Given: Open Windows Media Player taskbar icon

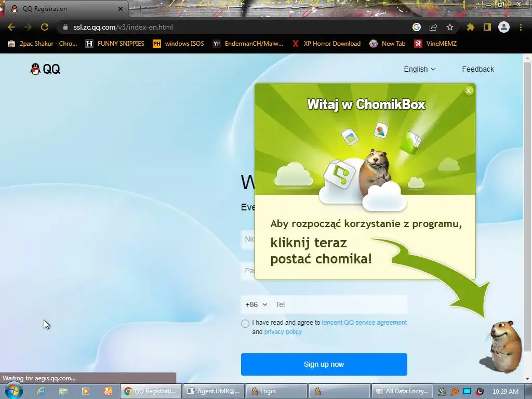Looking at the screenshot, I should coord(86,391).
